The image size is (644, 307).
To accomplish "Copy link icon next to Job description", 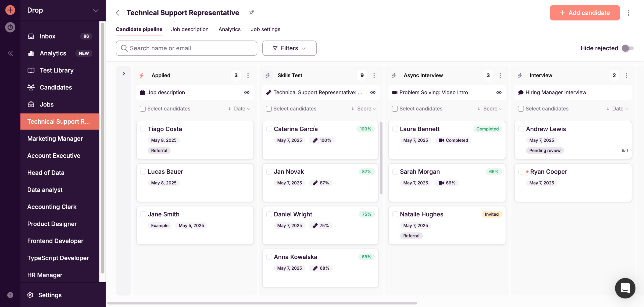I will (247, 92).
